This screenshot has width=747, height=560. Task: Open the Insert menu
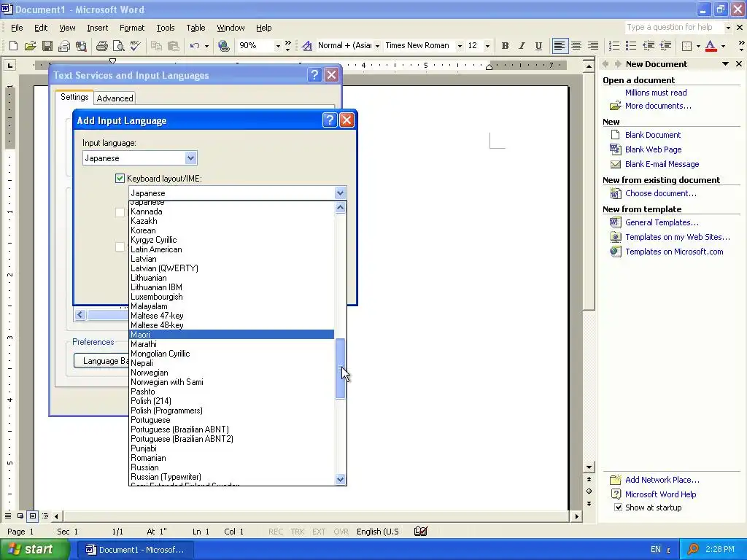[x=97, y=28]
